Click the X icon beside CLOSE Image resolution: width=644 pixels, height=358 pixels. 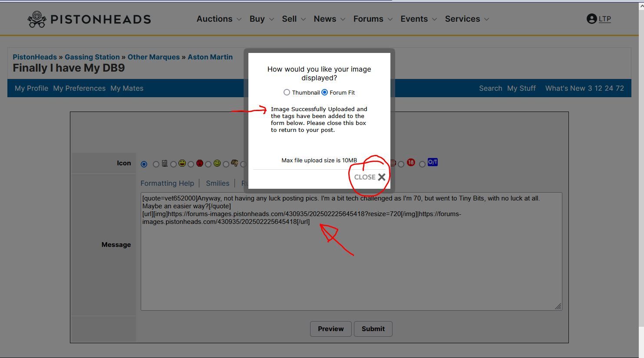click(382, 177)
